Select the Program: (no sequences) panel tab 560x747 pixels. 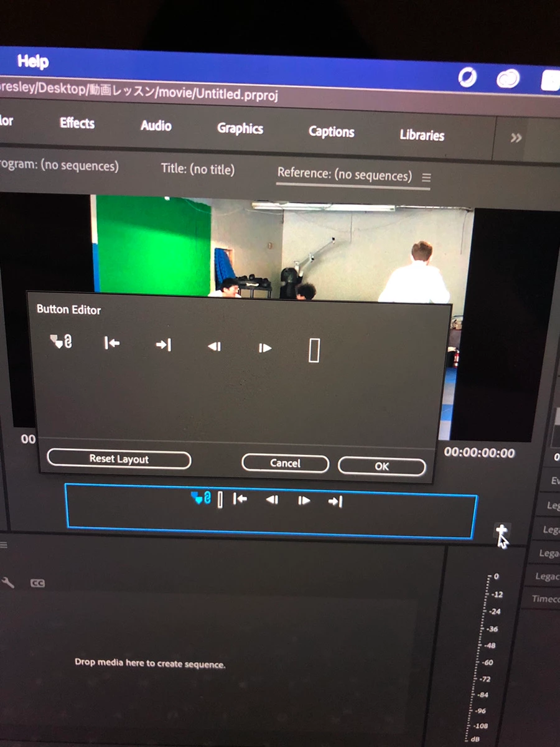coord(59,166)
